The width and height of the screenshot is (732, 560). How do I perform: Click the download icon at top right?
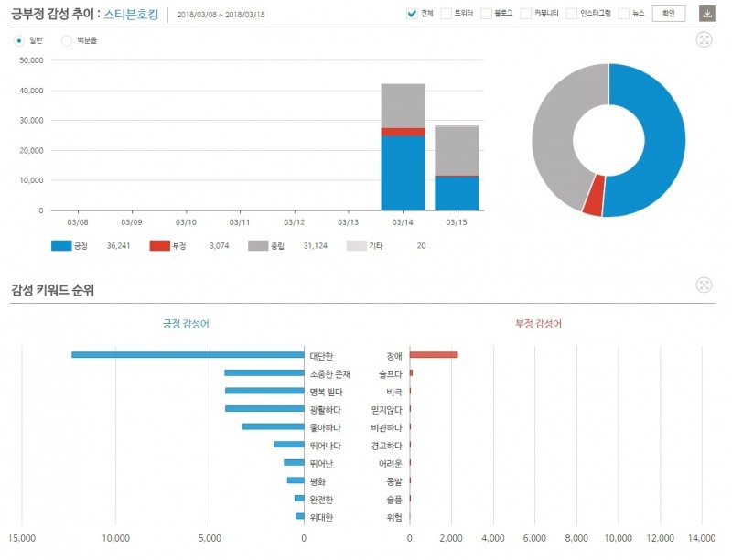pyautogui.click(x=707, y=14)
